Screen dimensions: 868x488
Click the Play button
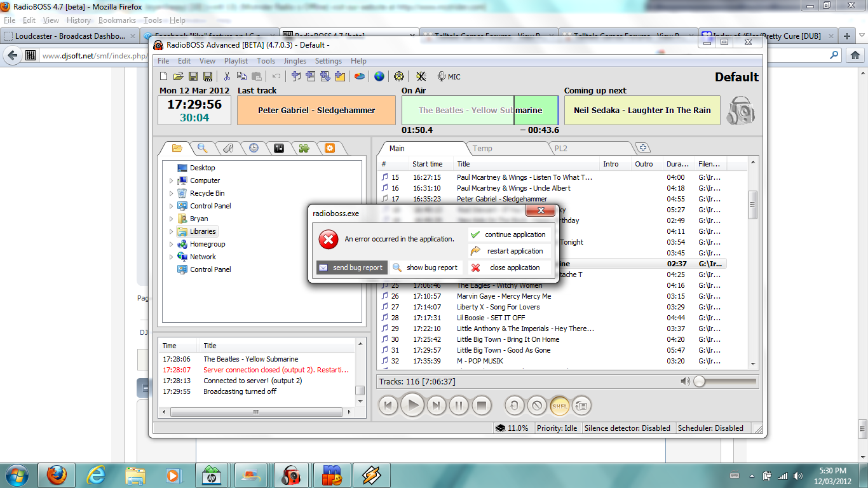click(412, 405)
